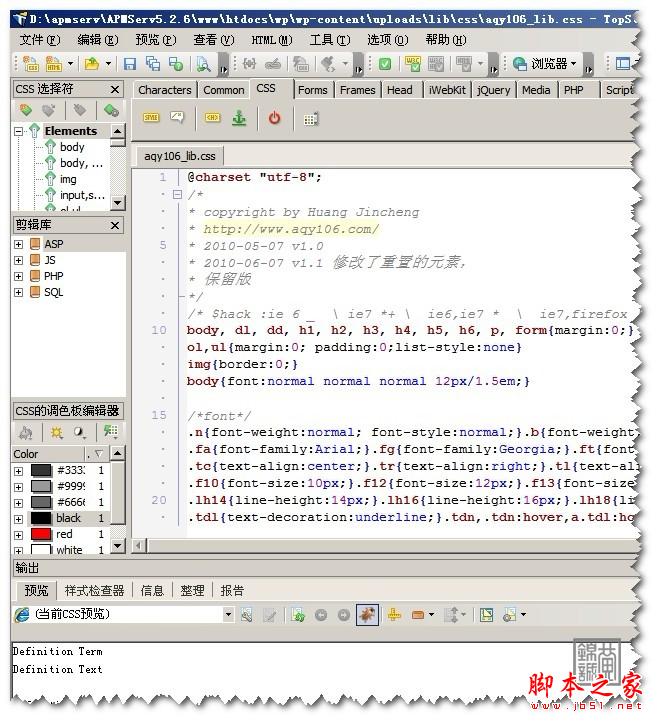Open the HTML(M) menu

[x=272, y=40]
